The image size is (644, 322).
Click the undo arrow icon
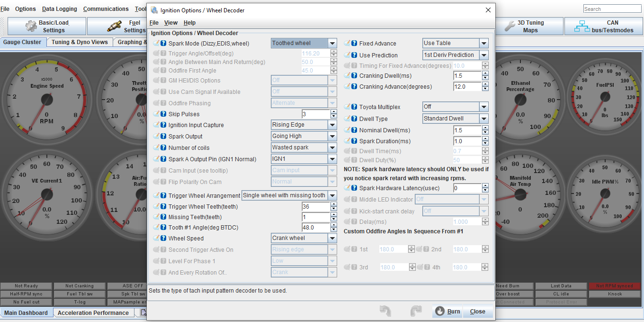(385, 311)
